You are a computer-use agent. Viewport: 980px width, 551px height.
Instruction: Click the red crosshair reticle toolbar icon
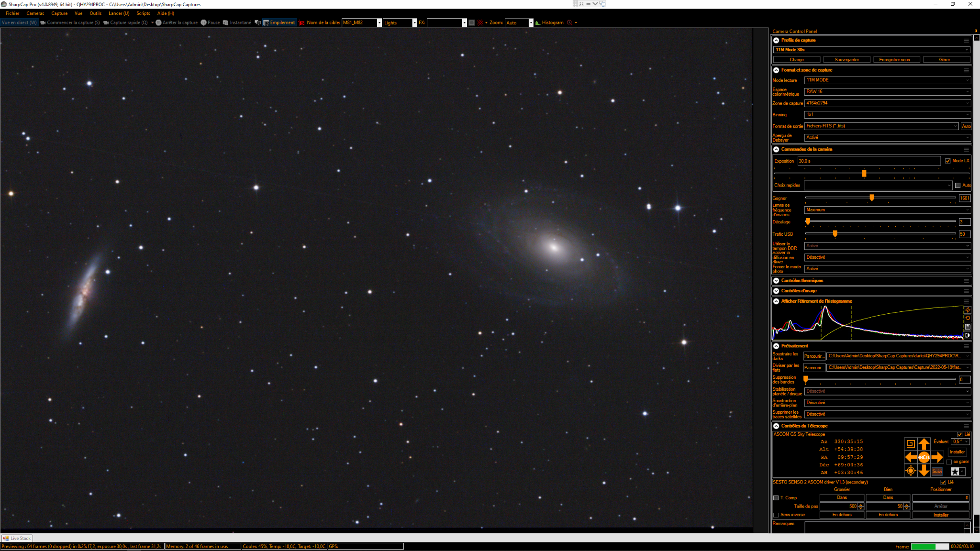point(480,22)
